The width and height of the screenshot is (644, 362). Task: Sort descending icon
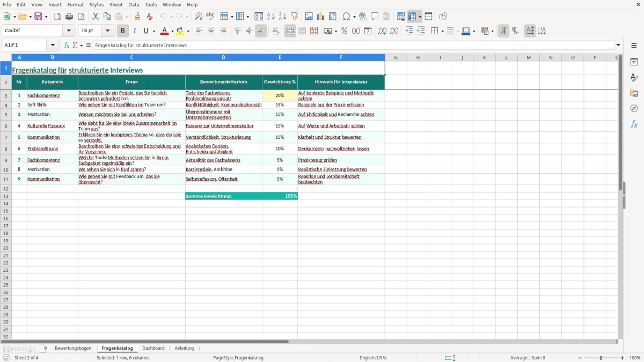pyautogui.click(x=283, y=17)
